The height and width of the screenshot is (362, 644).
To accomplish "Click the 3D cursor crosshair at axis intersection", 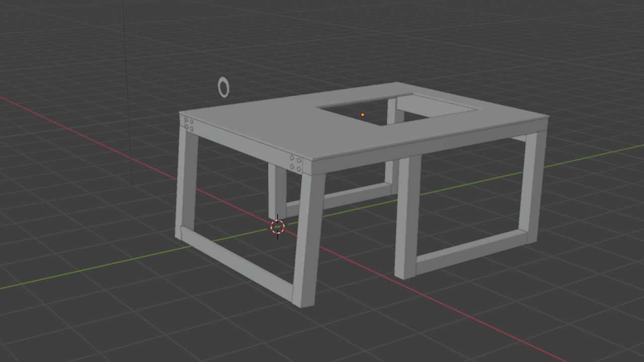I will pyautogui.click(x=277, y=227).
